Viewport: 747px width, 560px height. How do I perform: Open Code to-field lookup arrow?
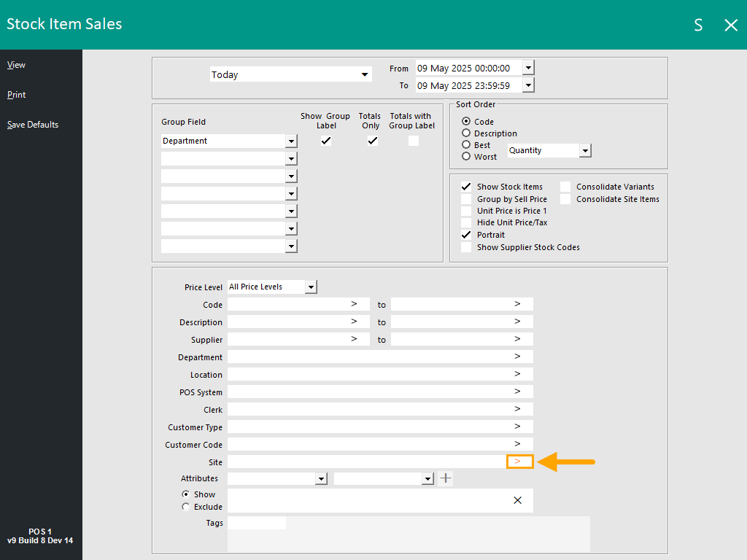point(517,304)
